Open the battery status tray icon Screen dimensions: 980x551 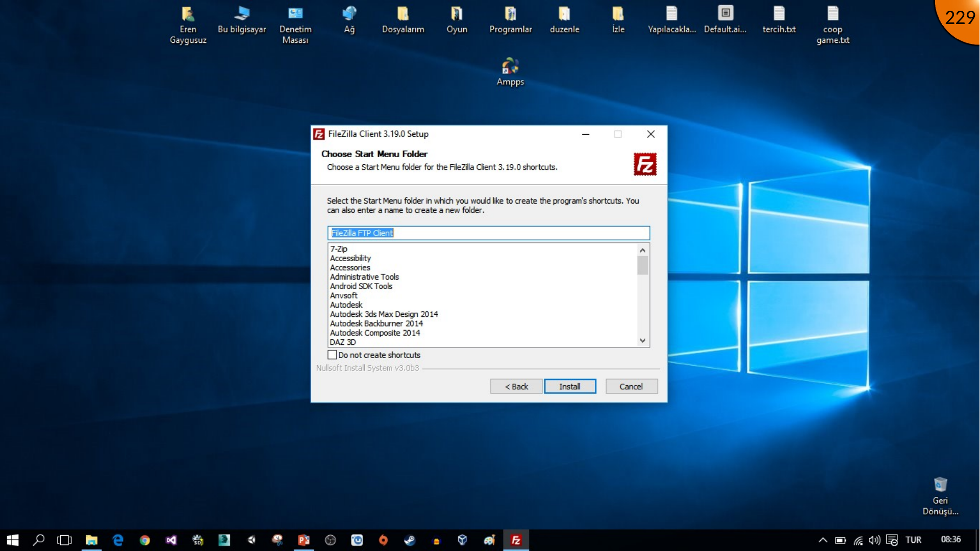coord(840,540)
